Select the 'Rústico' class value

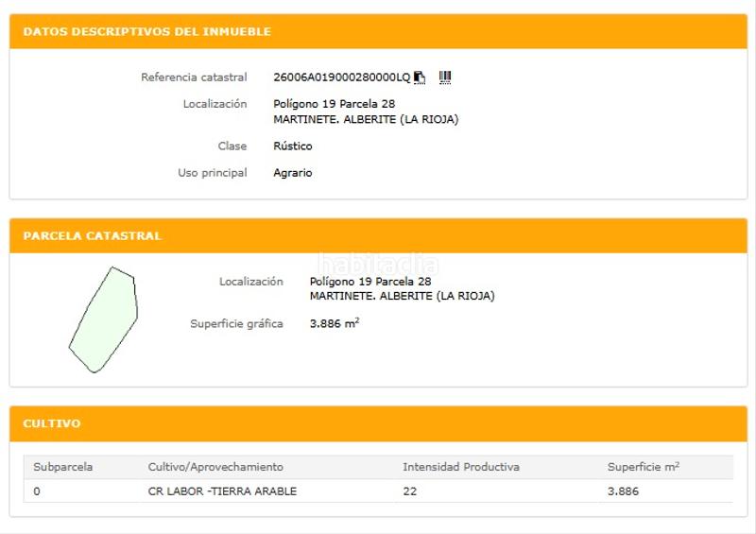pos(293,146)
